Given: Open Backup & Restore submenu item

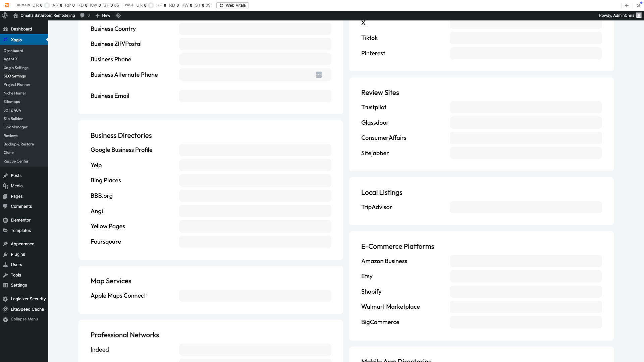Looking at the screenshot, I should [x=19, y=144].
